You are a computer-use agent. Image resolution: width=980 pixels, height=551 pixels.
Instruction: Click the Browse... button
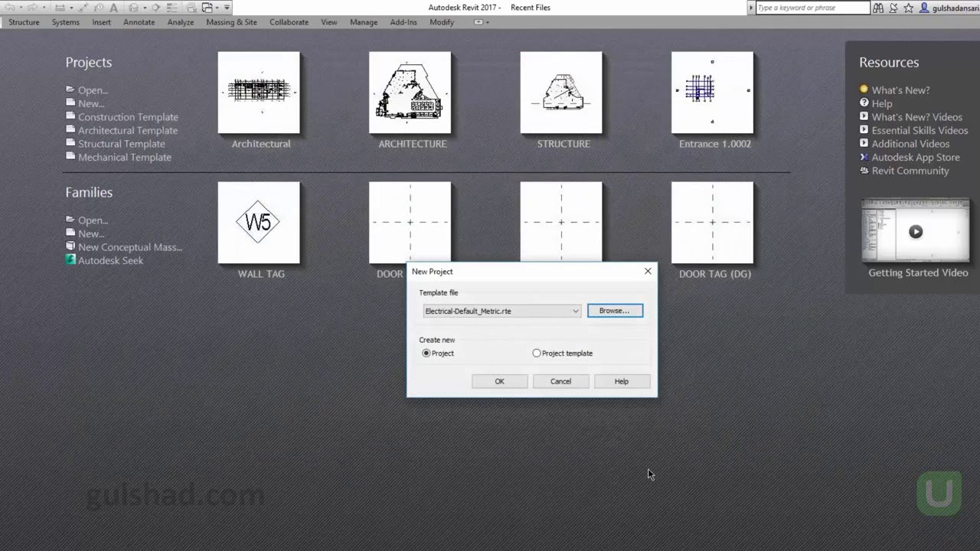[x=615, y=311]
